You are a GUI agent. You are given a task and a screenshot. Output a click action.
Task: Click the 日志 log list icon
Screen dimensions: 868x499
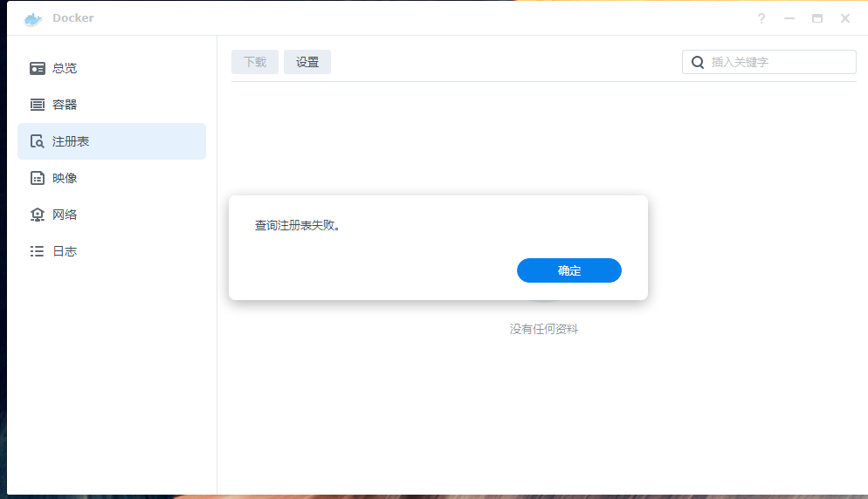click(38, 251)
